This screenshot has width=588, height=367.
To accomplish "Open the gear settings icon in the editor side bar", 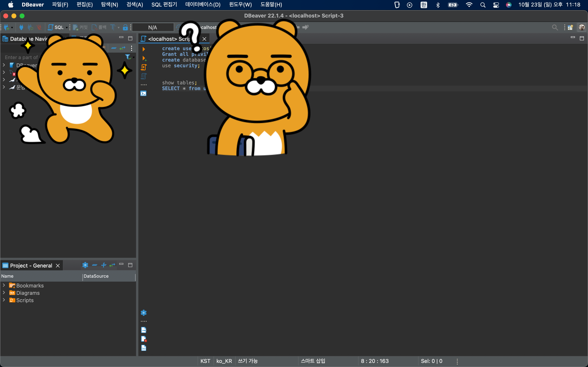I will point(144,313).
